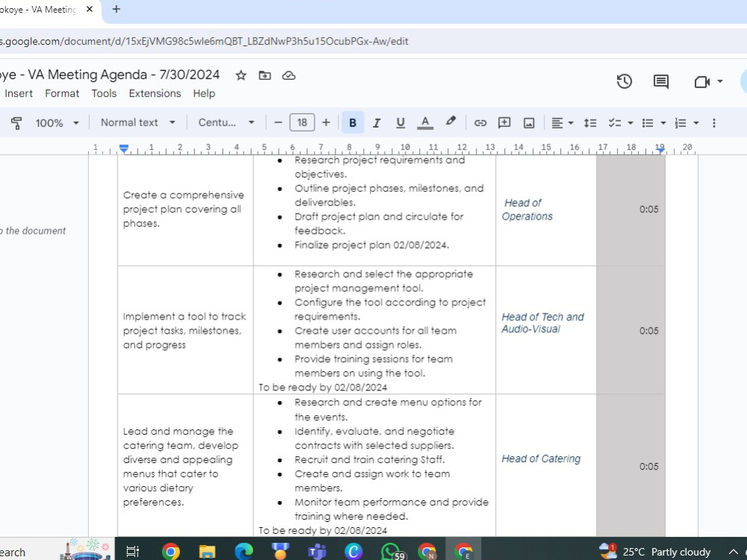Open WhatsApp from the taskbar
Image resolution: width=747 pixels, height=560 pixels.
391,552
